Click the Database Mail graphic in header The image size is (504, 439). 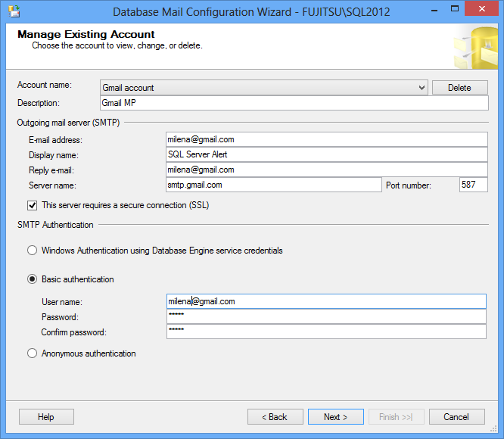[474, 47]
